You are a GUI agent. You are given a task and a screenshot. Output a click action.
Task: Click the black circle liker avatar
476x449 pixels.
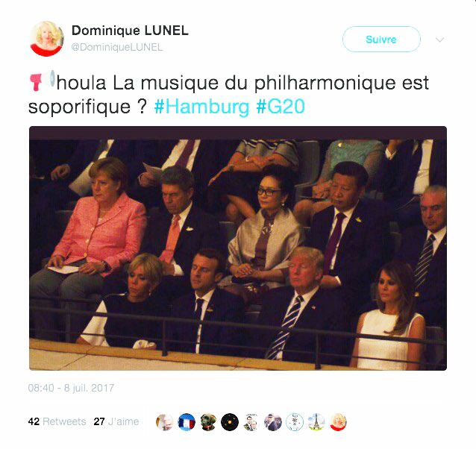(230, 422)
